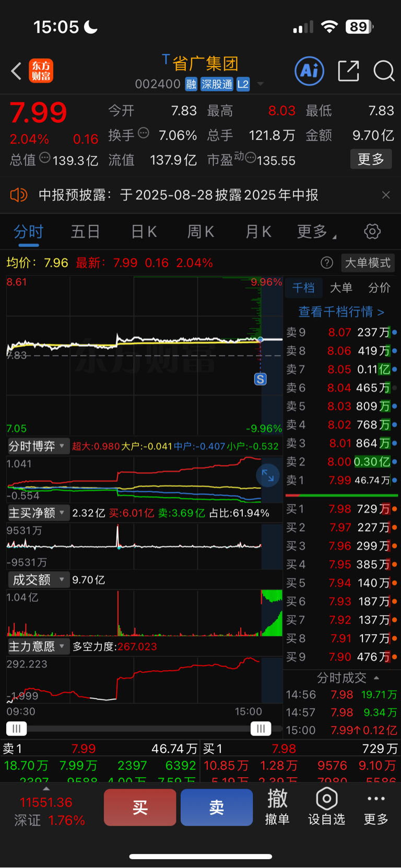Screen dimensions: 401x868
Task: Tap the 15:00 trade tick row
Action: pyautogui.click(x=341, y=730)
